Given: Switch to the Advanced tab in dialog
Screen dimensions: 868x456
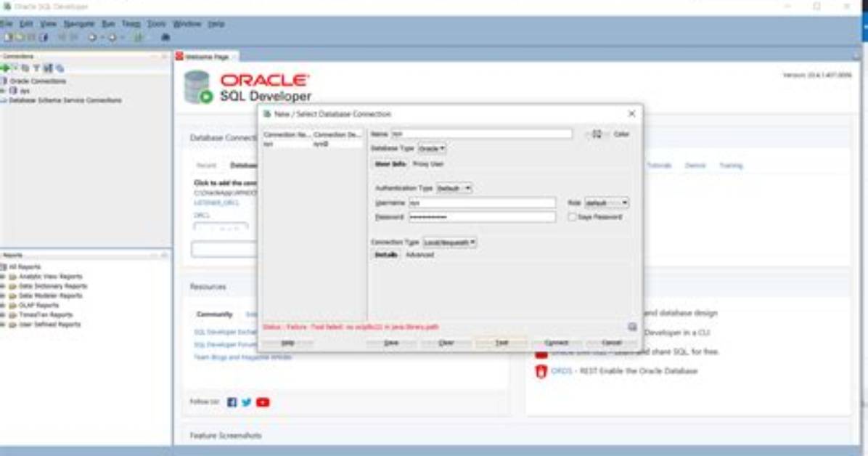Looking at the screenshot, I should (420, 255).
